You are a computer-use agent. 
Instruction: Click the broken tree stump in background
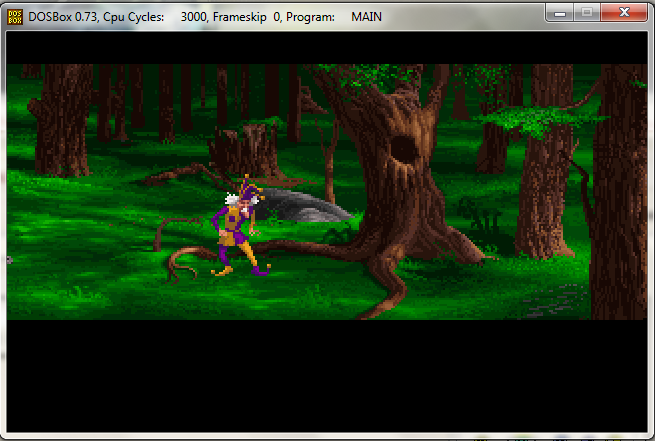(x=245, y=150)
